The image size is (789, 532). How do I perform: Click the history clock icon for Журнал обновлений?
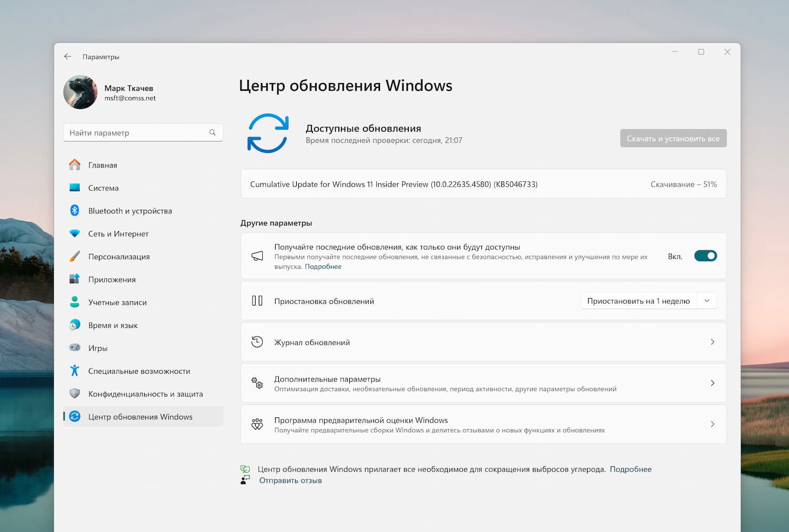pos(257,342)
